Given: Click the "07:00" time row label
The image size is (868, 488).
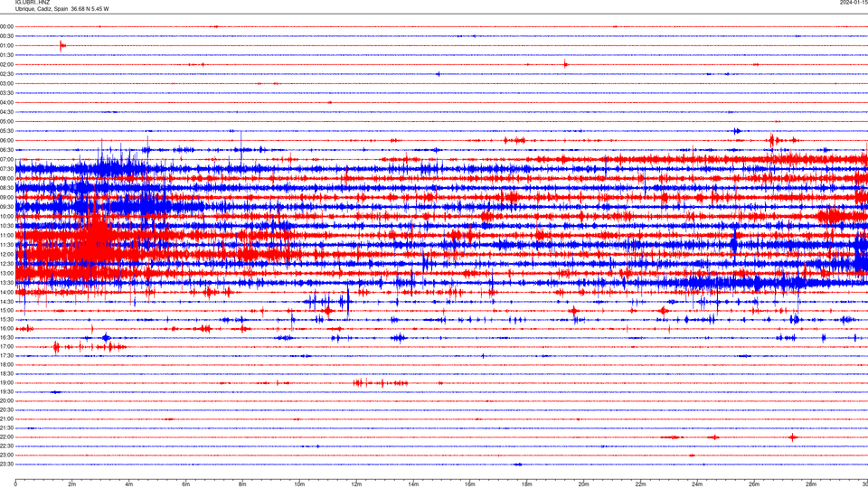Looking at the screenshot, I should tap(6, 159).
